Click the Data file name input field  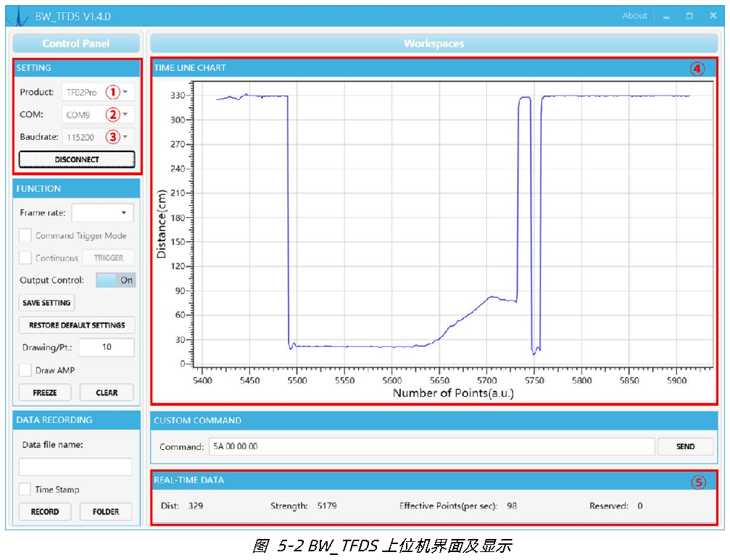pos(75,467)
